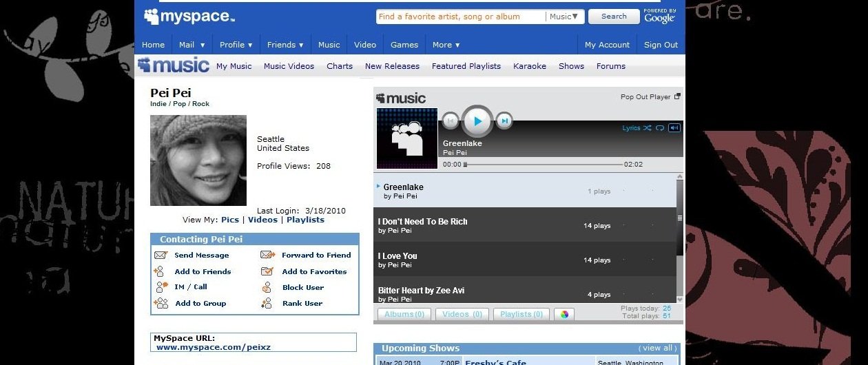View Pei Pei's Videos link
This screenshot has height=365, width=868.
coord(262,220)
